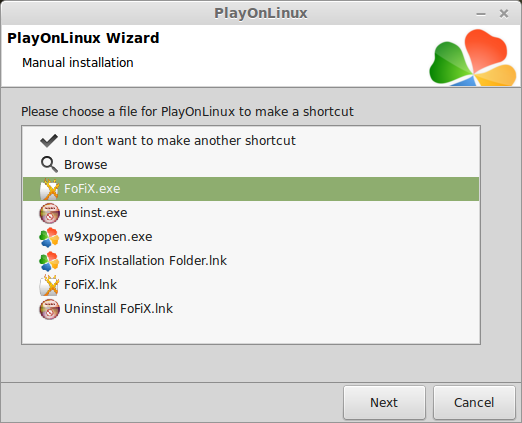Screen dimensions: 522x423
Task: Select "I don't want to make another shortcut"
Action: [251, 141]
